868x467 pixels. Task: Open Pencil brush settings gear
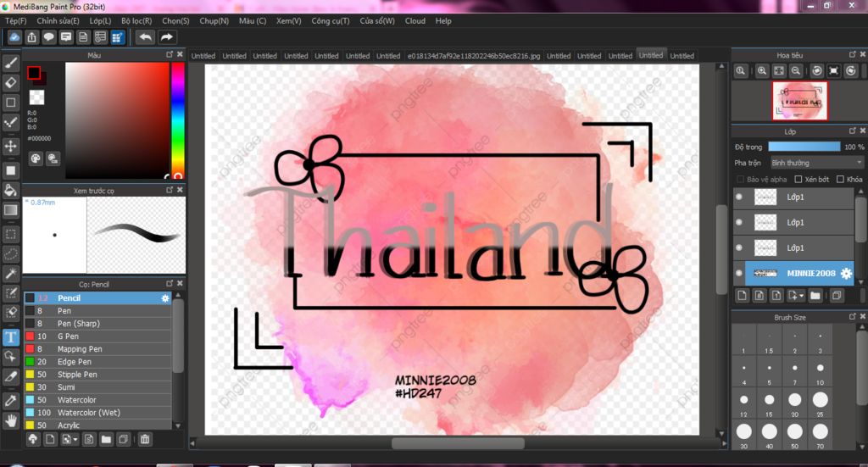(165, 298)
